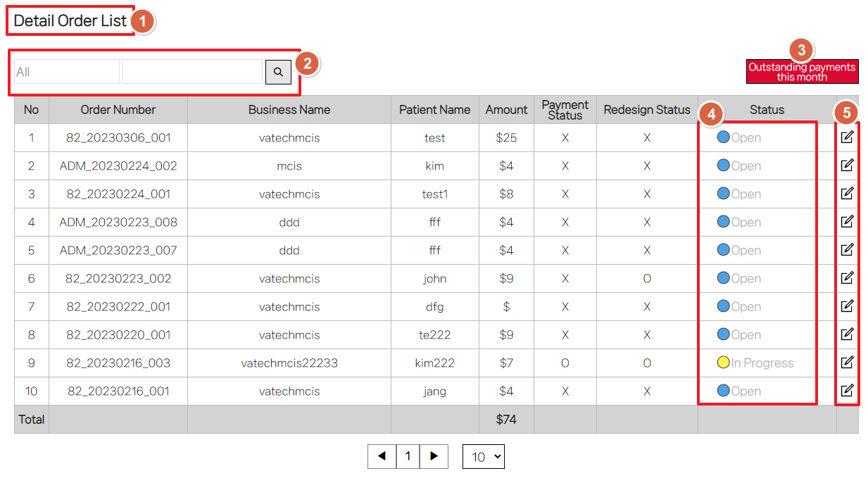Go to the next page arrow
Viewport: 868px width, 483px height.
(434, 456)
